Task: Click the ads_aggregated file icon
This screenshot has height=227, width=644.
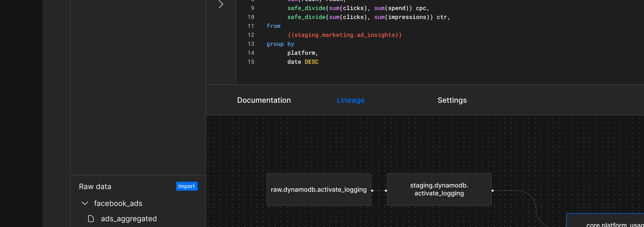Action: (91, 219)
